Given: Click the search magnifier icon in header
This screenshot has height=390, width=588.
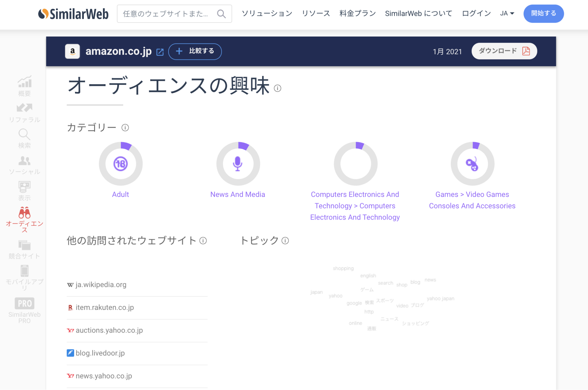Looking at the screenshot, I should 221,14.
